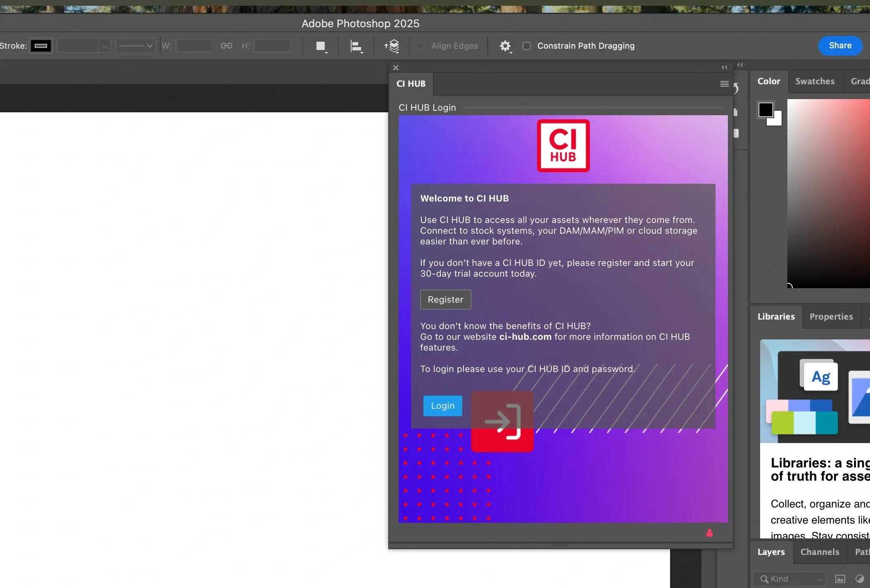Viewport: 870px width, 588px height.
Task: Open the ci-hub.com website link
Action: tap(525, 337)
